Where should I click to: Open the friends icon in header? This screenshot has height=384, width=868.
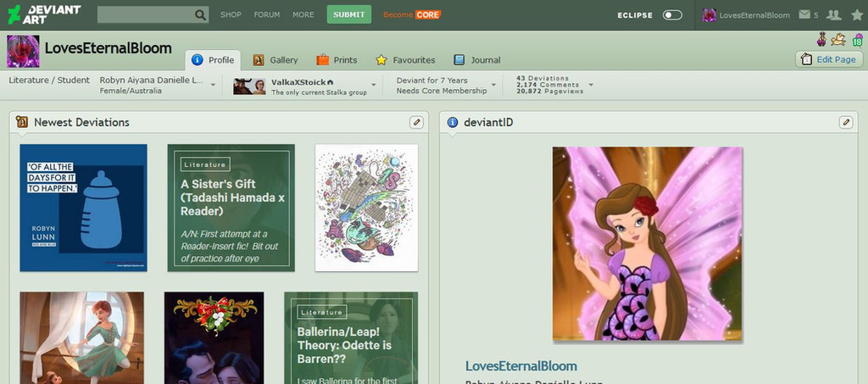[x=833, y=15]
